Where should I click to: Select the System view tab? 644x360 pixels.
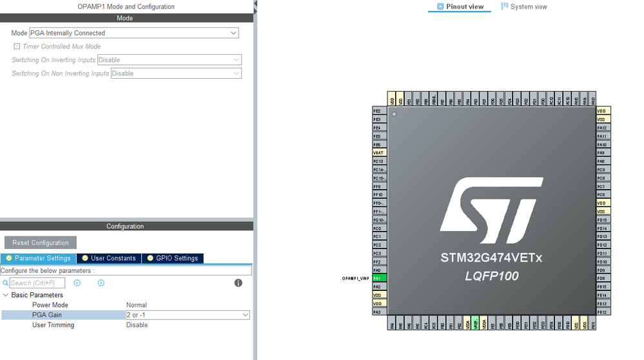(523, 6)
